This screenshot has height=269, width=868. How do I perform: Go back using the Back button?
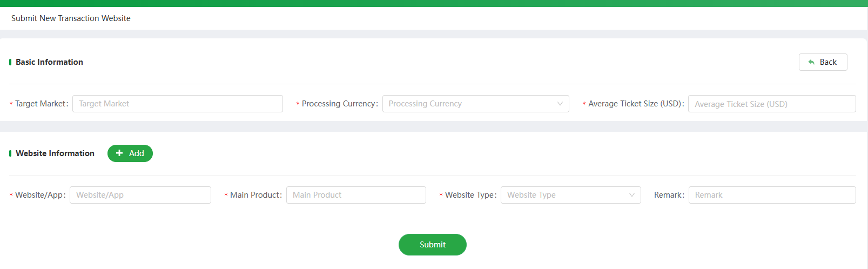tap(823, 62)
